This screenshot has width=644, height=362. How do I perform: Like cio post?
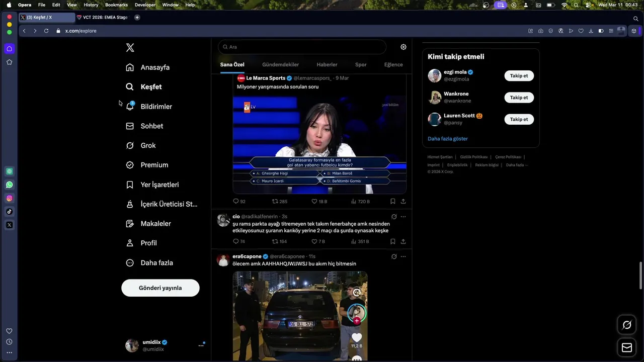pyautogui.click(x=318, y=241)
